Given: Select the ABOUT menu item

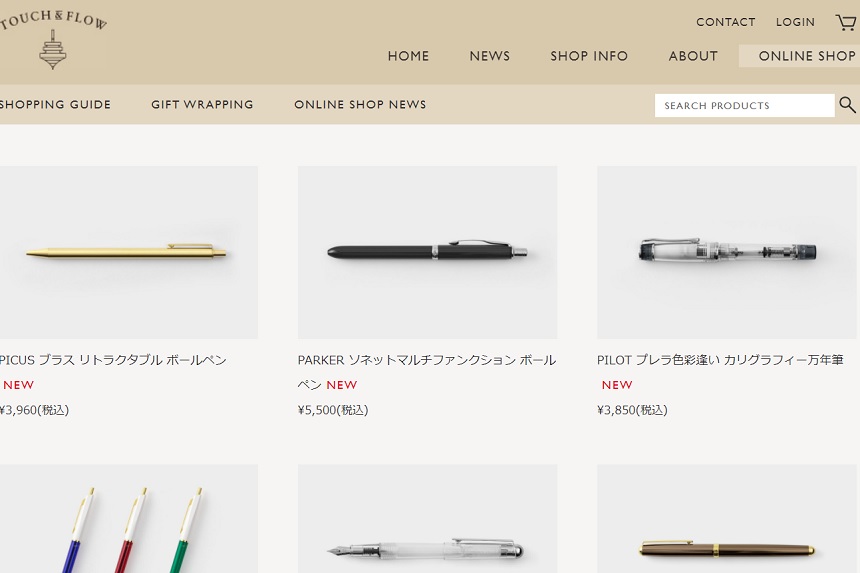Looking at the screenshot, I should point(693,56).
